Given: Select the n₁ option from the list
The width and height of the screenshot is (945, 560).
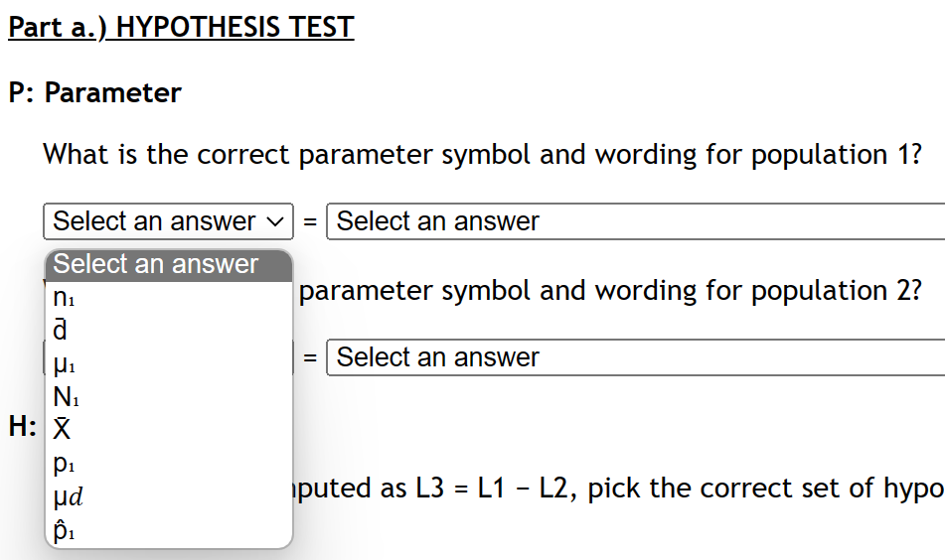Looking at the screenshot, I should pyautogui.click(x=65, y=297).
